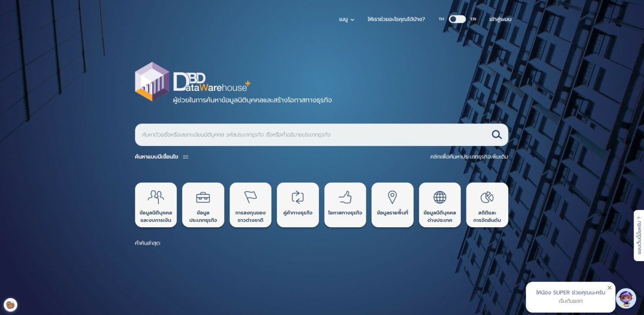Click inside the company search field

(x=305, y=134)
